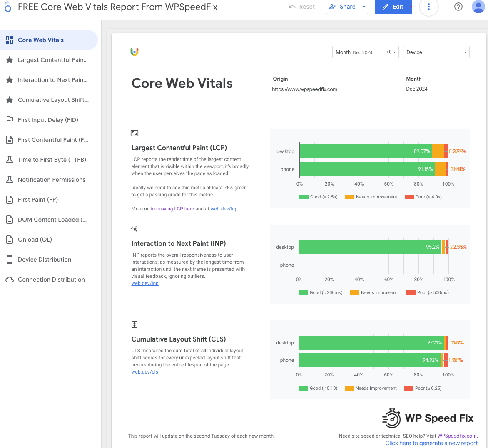Screen dimensions: 488x448
Task: Open Device Distribution page
Action: (x=49, y=260)
